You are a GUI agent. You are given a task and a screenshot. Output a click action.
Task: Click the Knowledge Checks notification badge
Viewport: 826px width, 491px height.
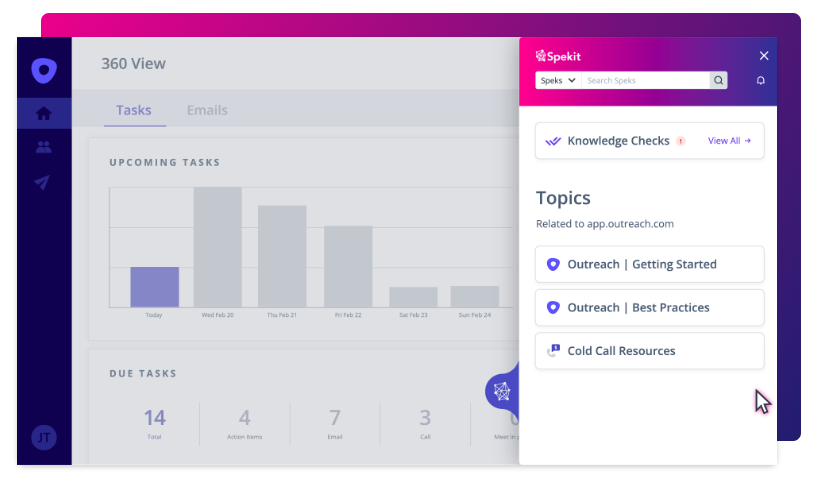pyautogui.click(x=681, y=141)
